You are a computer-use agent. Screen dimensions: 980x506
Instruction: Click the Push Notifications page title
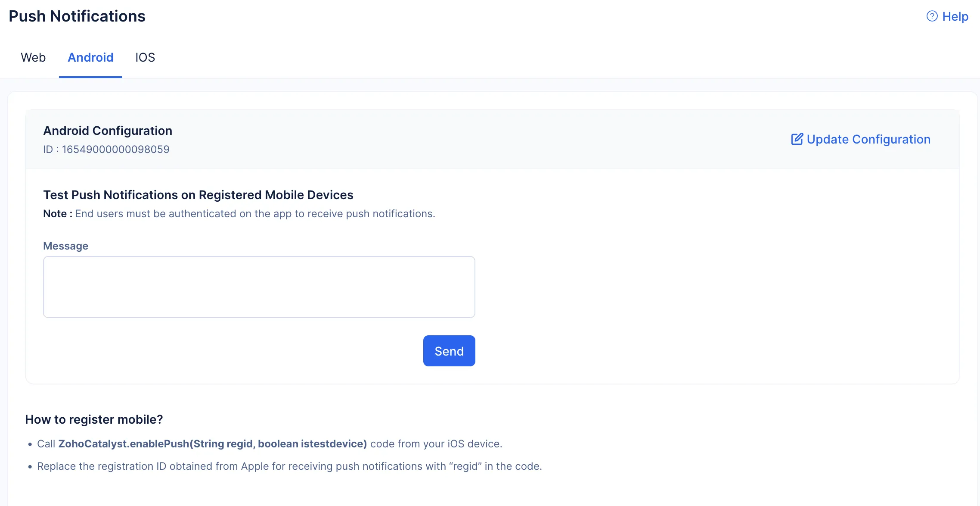tap(77, 16)
